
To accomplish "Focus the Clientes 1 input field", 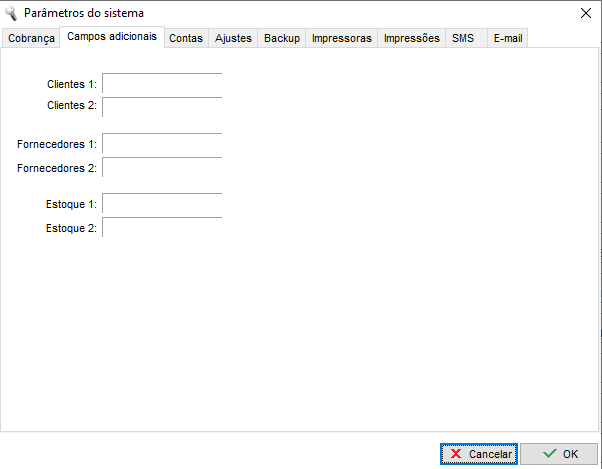I will coord(162,85).
